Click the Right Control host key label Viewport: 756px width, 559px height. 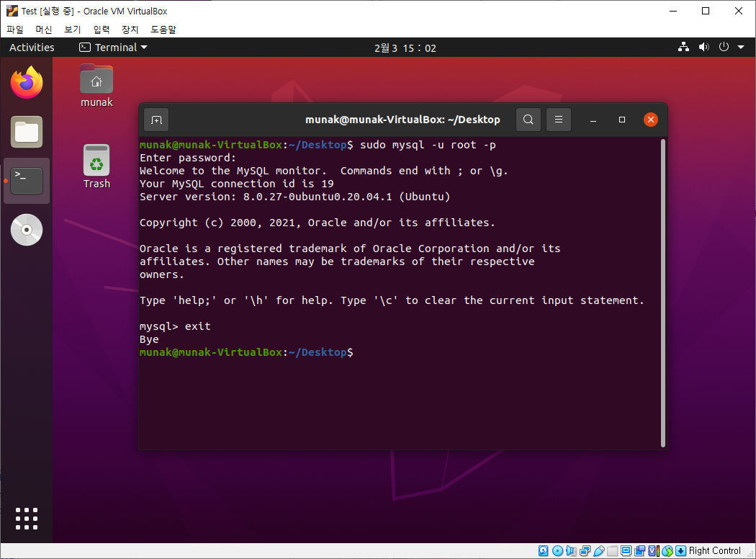click(714, 551)
